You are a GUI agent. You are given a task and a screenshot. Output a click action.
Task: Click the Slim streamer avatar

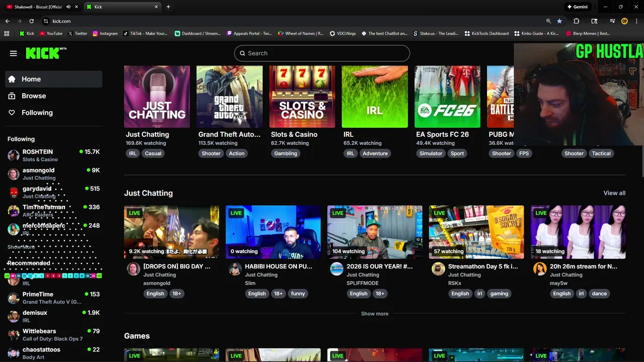pos(235,269)
